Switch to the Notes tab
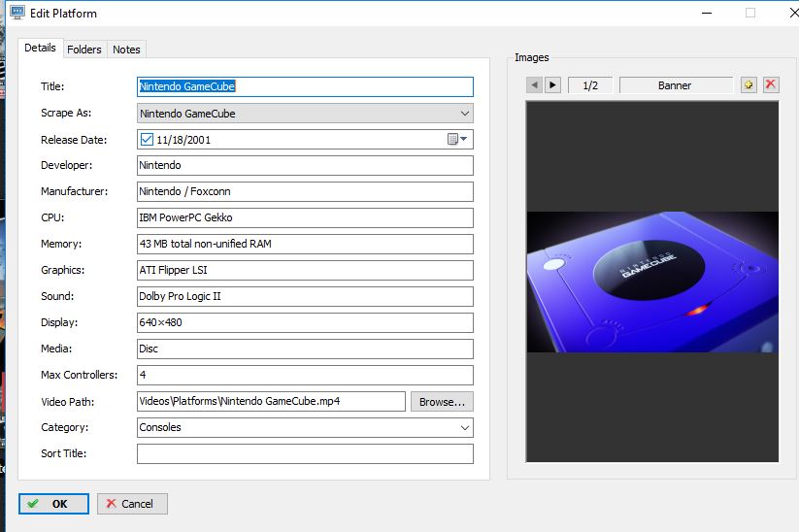 pyautogui.click(x=126, y=50)
